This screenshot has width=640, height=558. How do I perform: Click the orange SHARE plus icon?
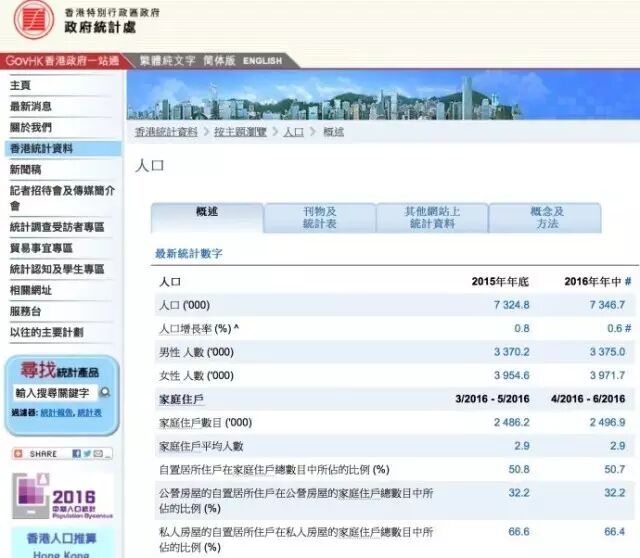click(x=20, y=453)
